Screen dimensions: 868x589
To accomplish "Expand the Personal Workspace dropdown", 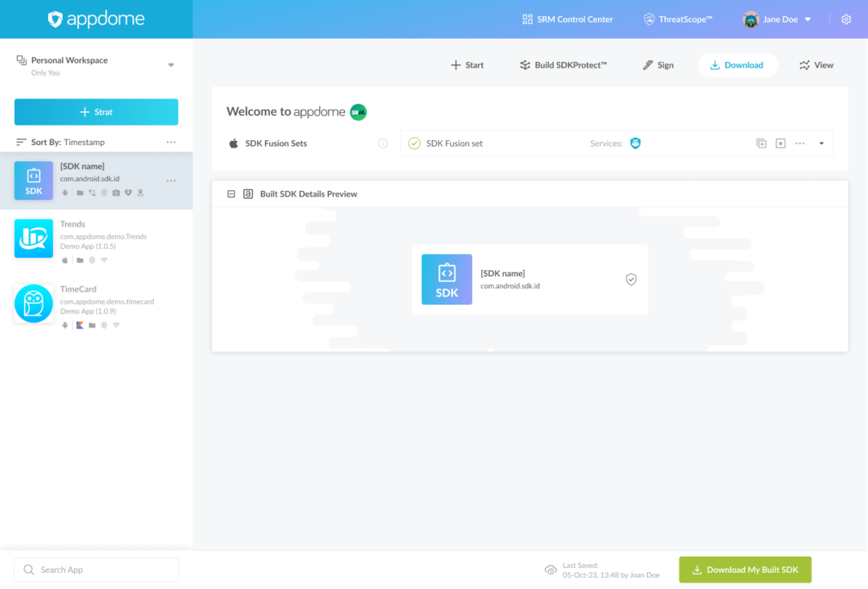I will click(171, 65).
